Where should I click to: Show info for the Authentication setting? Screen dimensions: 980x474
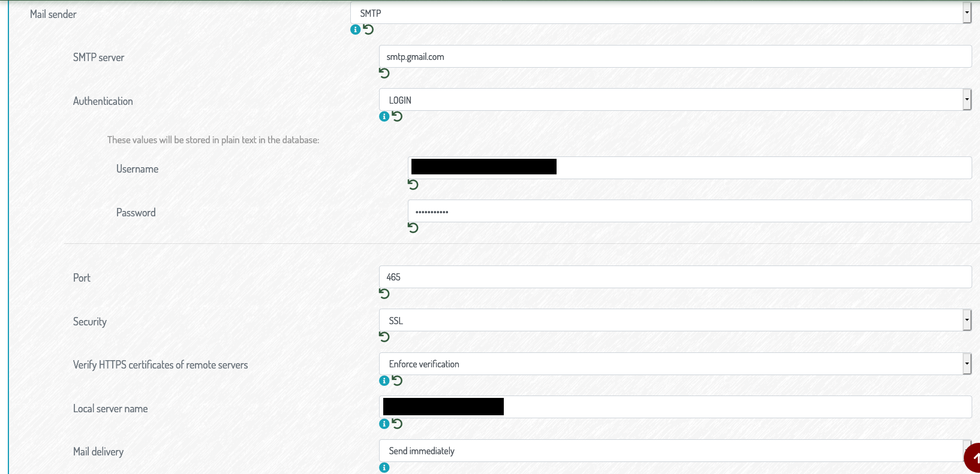click(384, 116)
